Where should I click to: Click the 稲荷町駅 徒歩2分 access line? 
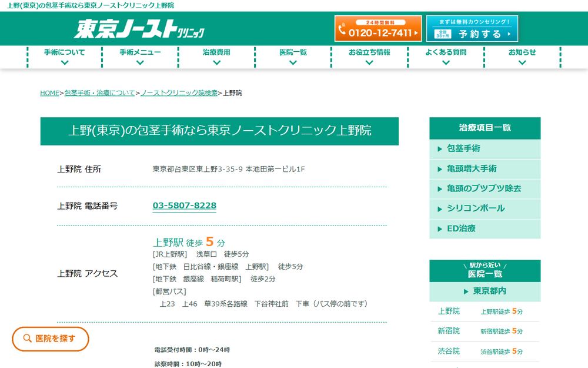[x=214, y=279]
